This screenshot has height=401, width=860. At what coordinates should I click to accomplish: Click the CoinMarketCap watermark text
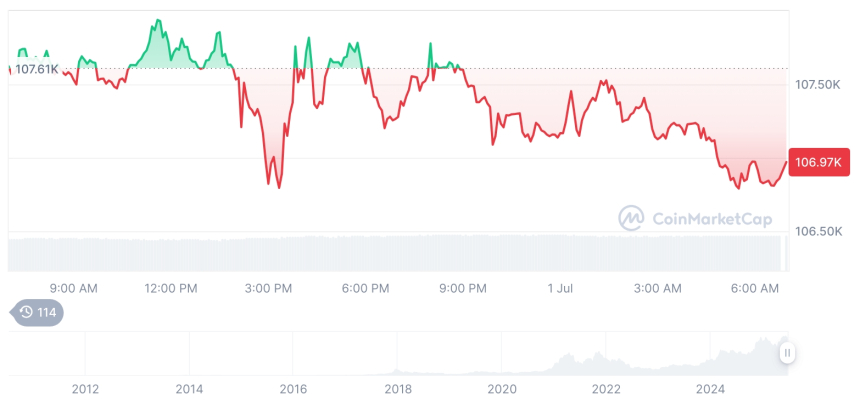tap(711, 218)
